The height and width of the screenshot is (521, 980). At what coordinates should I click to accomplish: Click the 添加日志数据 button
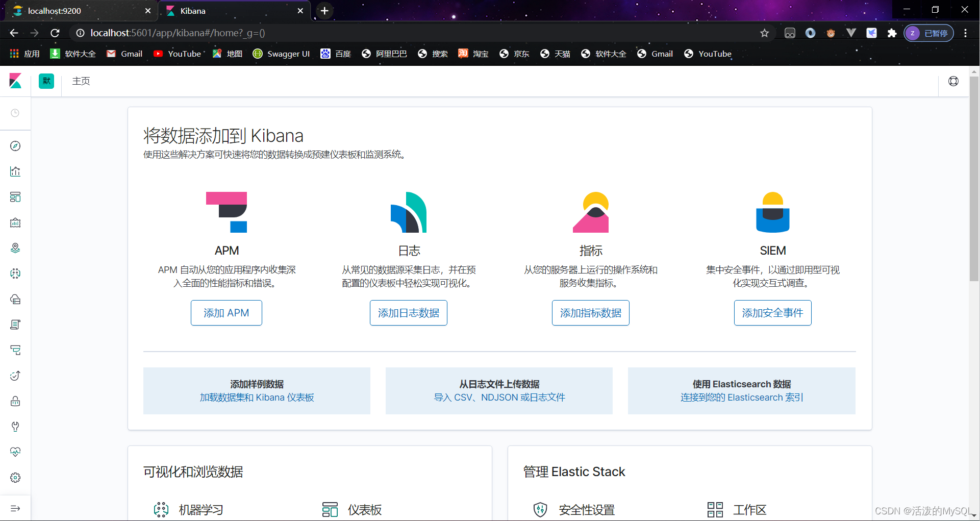(409, 313)
